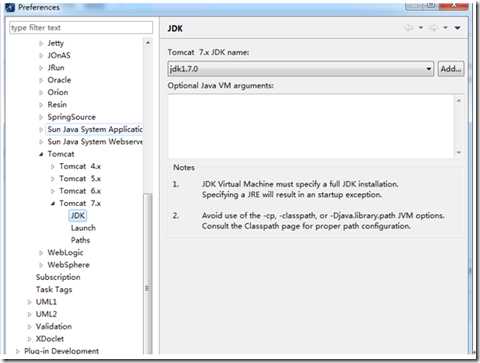
Task: Expand the JRun tree node
Action: [41, 68]
